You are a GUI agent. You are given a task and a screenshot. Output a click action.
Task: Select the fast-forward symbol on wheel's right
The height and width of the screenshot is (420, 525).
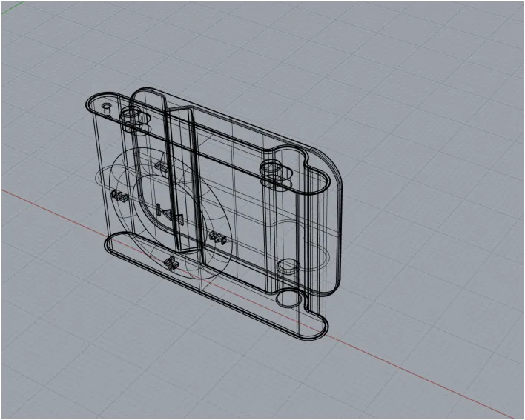pos(217,238)
